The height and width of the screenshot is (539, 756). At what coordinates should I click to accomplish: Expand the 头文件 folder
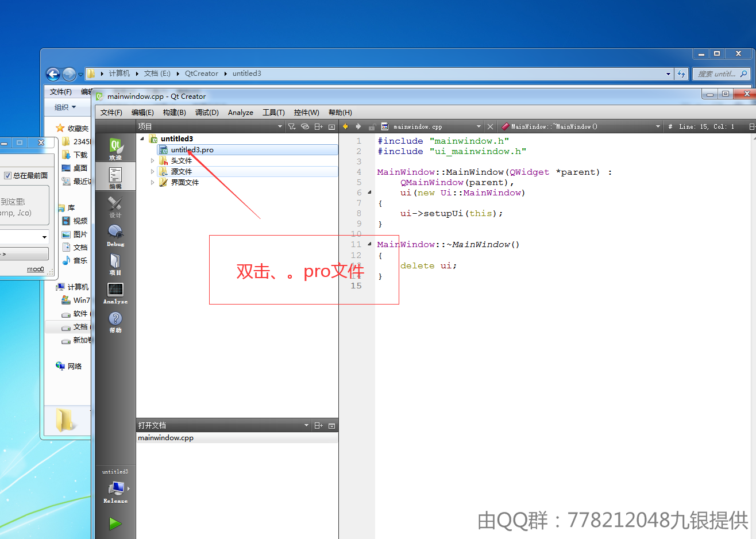[152, 161]
